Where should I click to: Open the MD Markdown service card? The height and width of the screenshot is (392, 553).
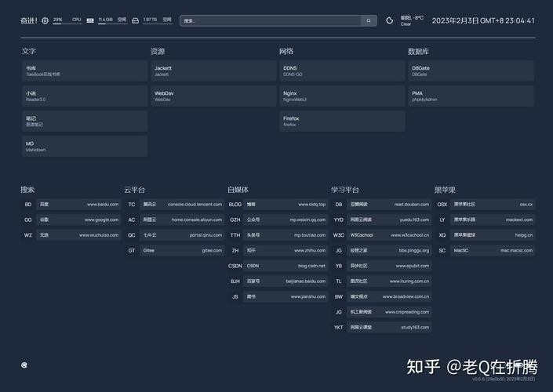coord(85,147)
